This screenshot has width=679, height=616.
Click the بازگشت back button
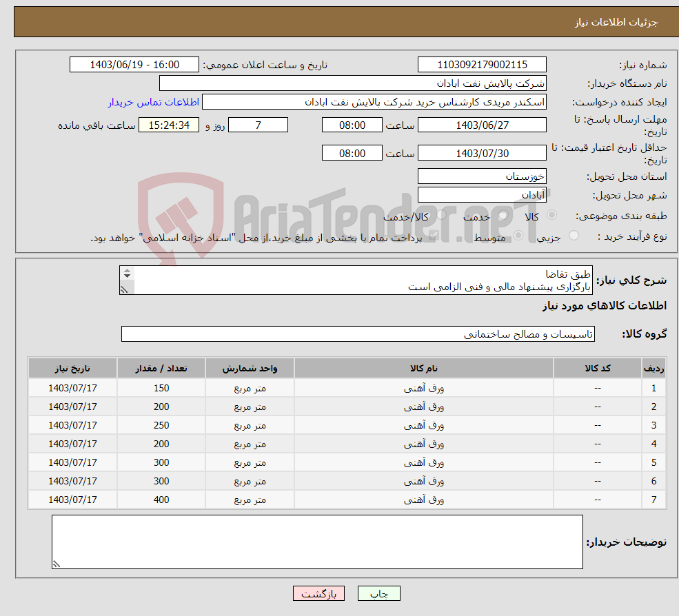[318, 593]
